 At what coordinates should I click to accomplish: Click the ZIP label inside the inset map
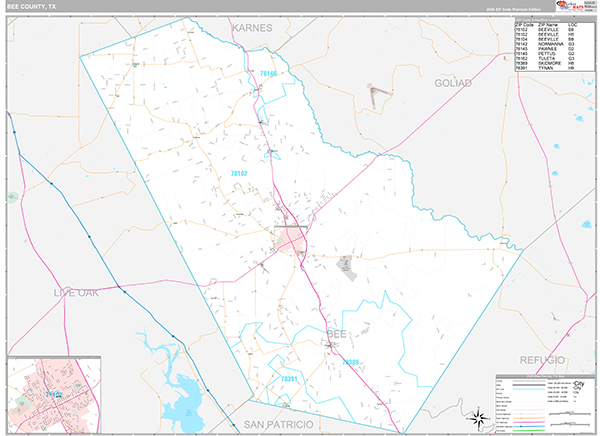[x=54, y=394]
